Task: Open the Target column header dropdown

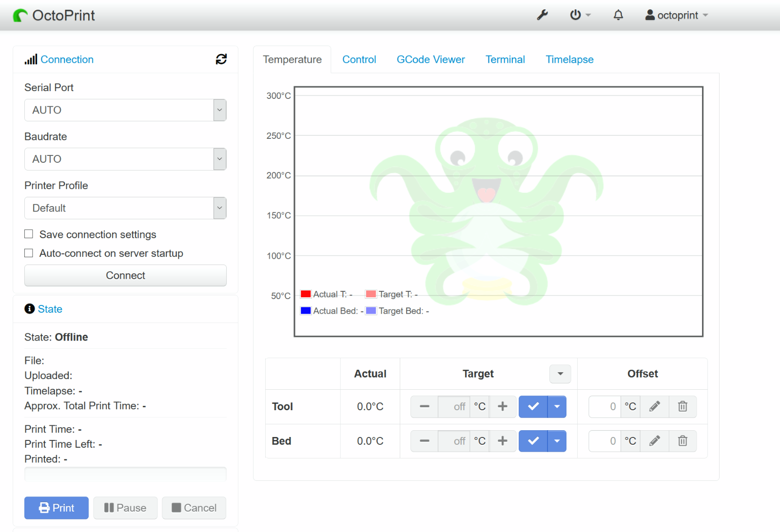Action: pos(560,374)
